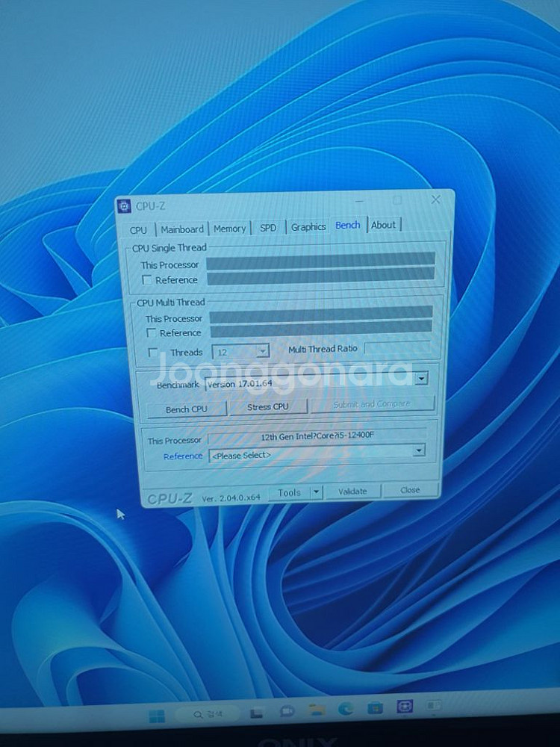Open Task View from the taskbar
The width and height of the screenshot is (560, 747).
[x=257, y=713]
